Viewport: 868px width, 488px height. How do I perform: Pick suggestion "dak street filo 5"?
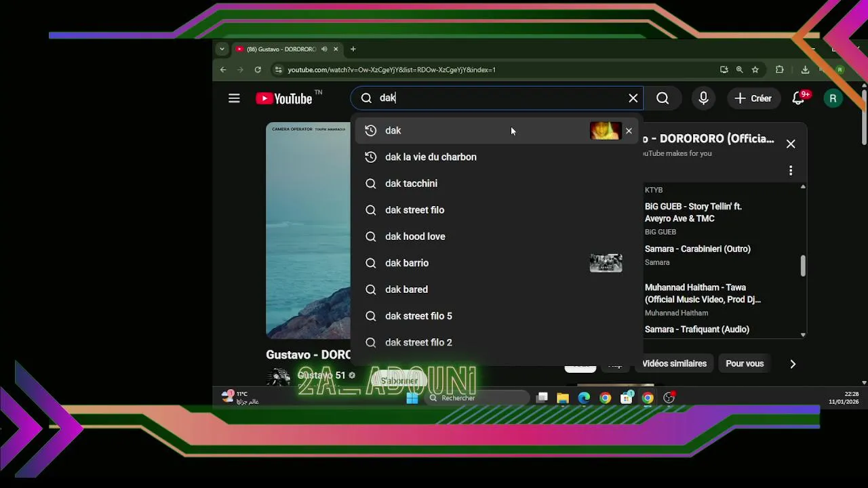(x=496, y=316)
